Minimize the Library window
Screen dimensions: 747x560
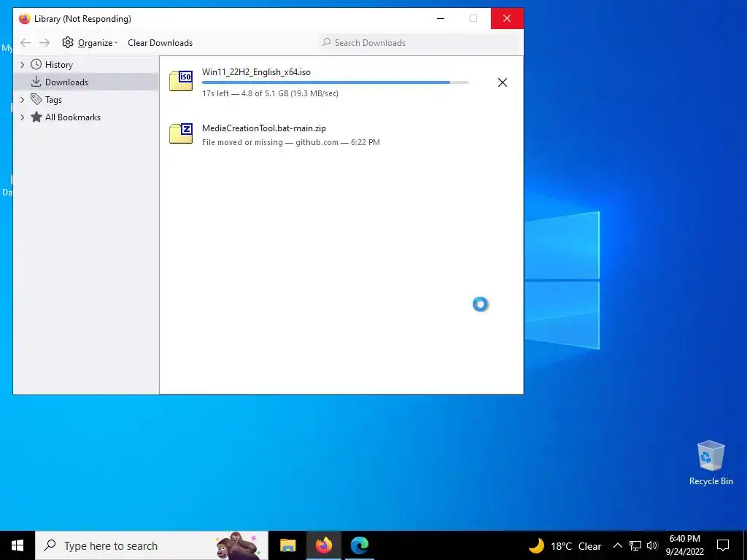pos(441,18)
